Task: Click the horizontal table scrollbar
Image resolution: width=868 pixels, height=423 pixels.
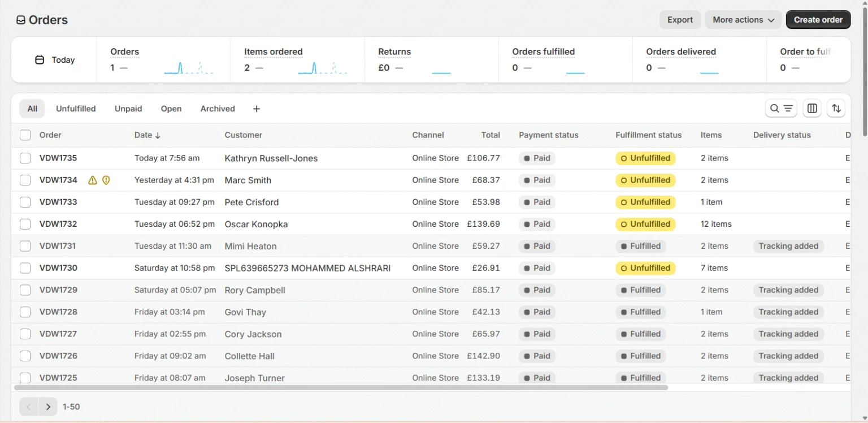Action: [x=341, y=388]
